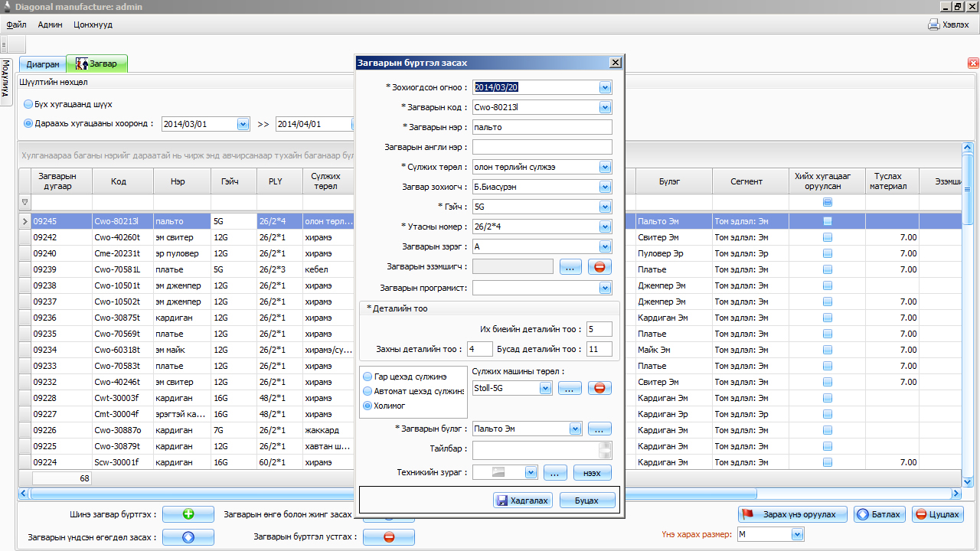Image resolution: width=980 pixels, height=551 pixels.
Task: Click browse button beside Загварын эзэмшигч
Action: pos(570,267)
